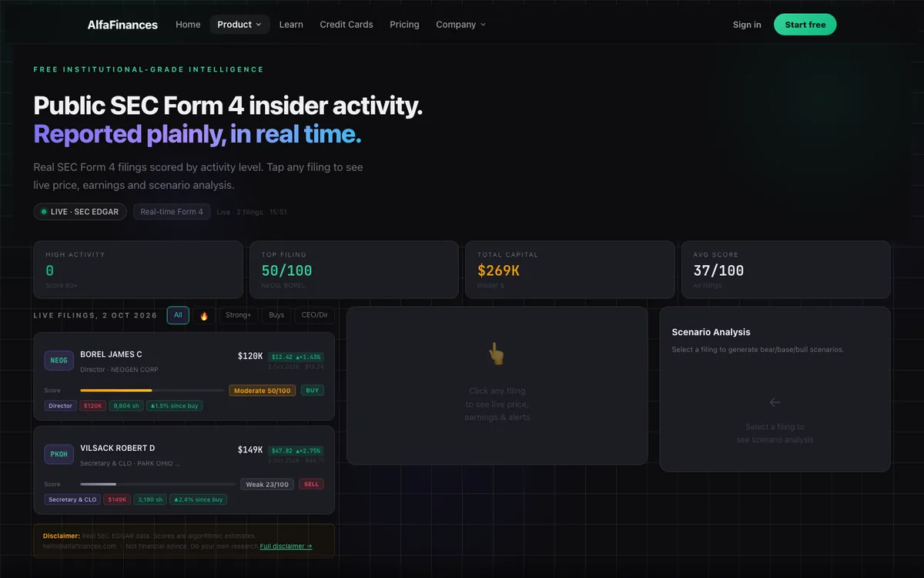Click the Director role tag
Screen dimensions: 924x578
(x=61, y=405)
